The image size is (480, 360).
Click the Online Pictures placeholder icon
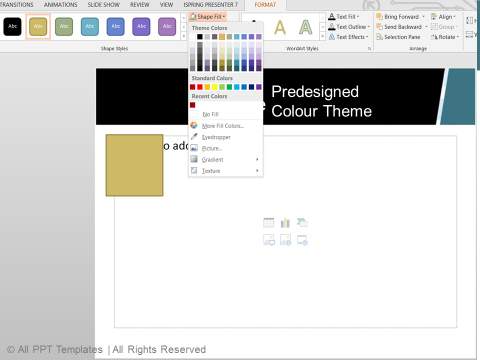click(x=285, y=240)
